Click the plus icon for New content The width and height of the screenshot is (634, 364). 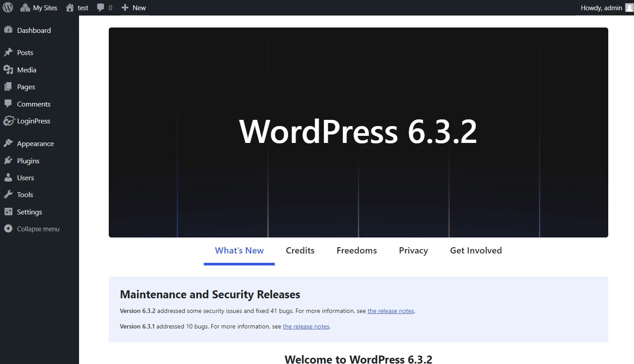pos(125,8)
